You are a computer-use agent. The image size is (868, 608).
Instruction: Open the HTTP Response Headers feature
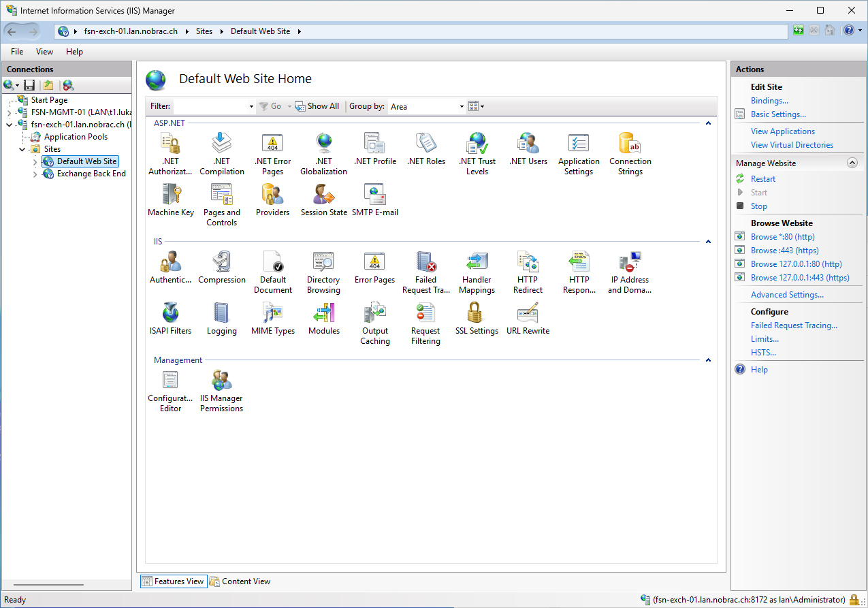click(579, 272)
